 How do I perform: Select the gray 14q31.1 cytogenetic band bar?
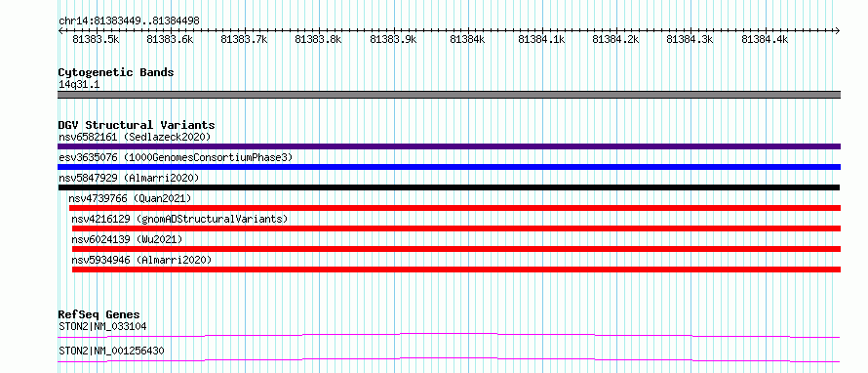pyautogui.click(x=449, y=95)
